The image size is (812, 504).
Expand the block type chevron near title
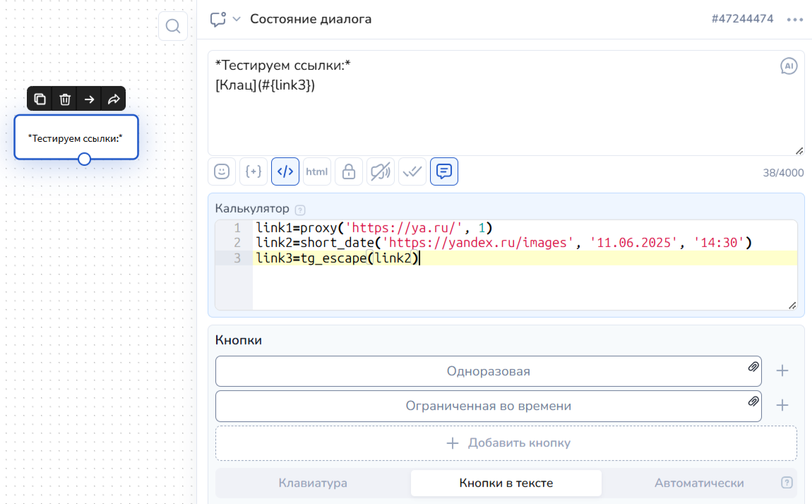(x=237, y=19)
